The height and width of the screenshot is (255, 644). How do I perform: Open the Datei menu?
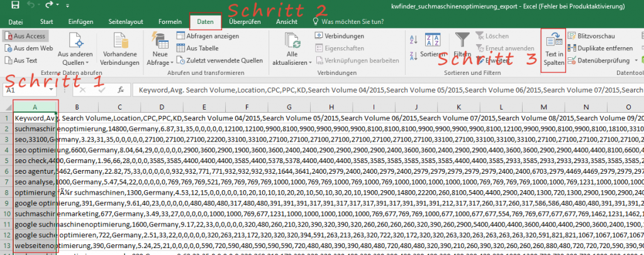coord(16,22)
